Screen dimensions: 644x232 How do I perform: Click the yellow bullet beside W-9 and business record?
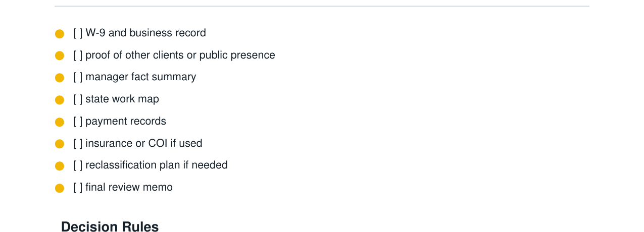[x=60, y=34]
